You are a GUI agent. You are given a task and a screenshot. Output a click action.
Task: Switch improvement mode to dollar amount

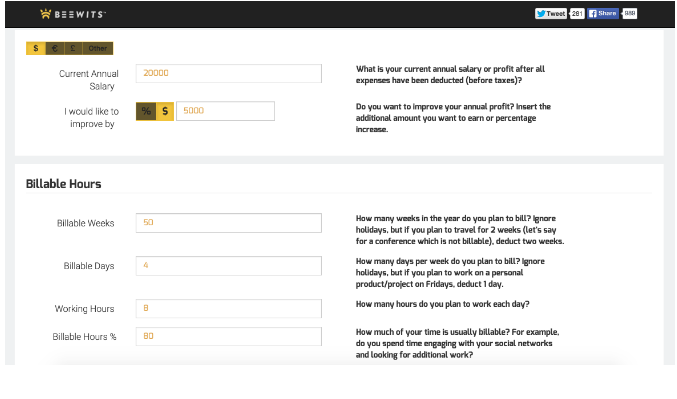(x=165, y=111)
